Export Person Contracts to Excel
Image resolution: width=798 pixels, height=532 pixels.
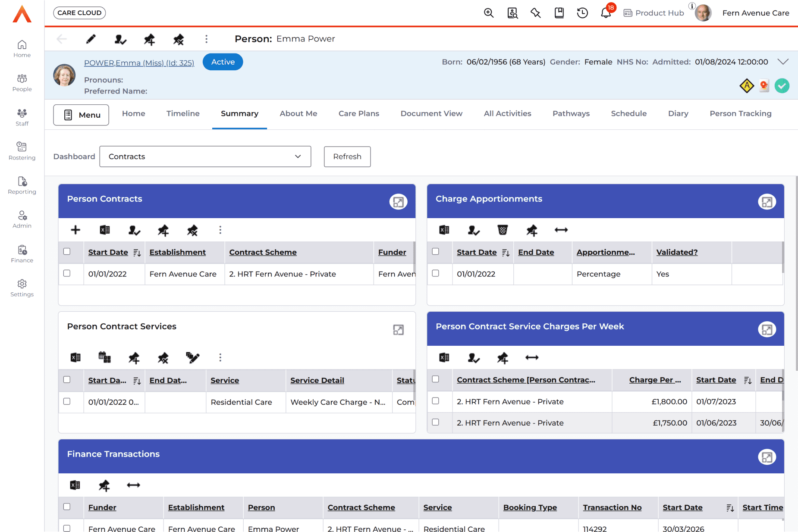tap(105, 230)
